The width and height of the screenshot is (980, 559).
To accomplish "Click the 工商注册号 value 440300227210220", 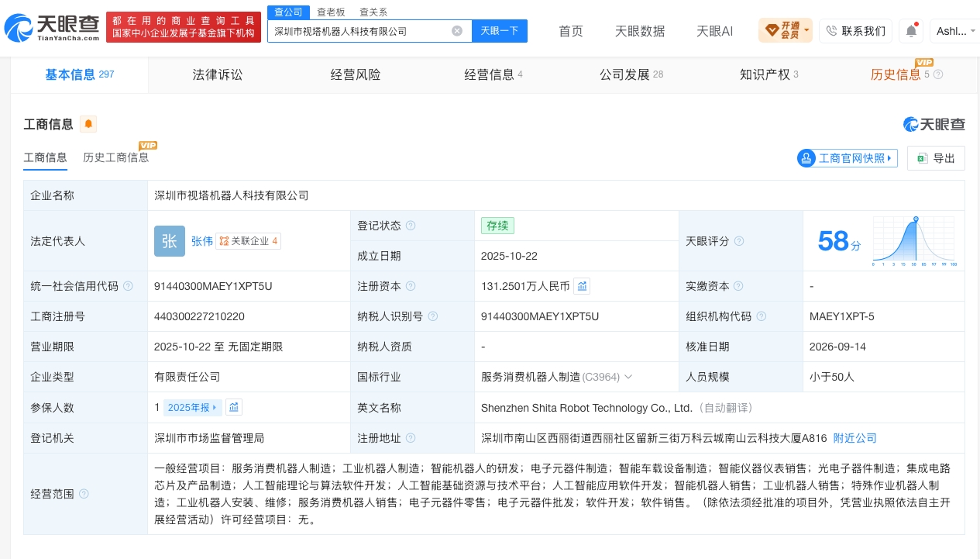I will (200, 316).
